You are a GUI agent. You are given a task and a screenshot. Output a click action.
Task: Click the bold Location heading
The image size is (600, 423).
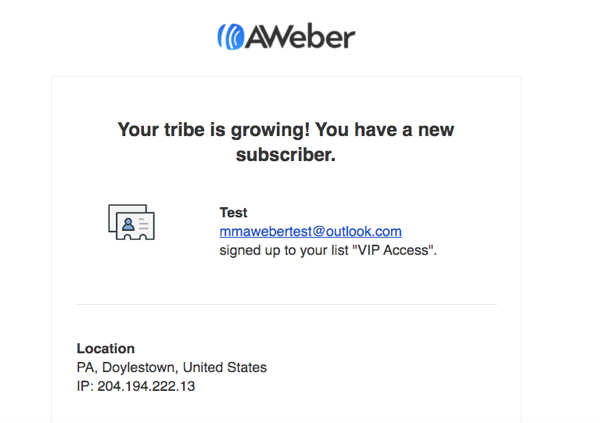pyautogui.click(x=106, y=348)
